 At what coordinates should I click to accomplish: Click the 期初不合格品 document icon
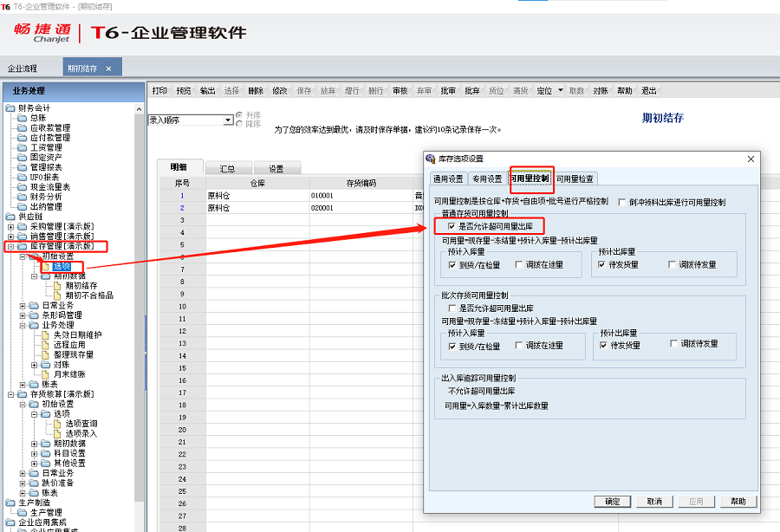coord(57,295)
